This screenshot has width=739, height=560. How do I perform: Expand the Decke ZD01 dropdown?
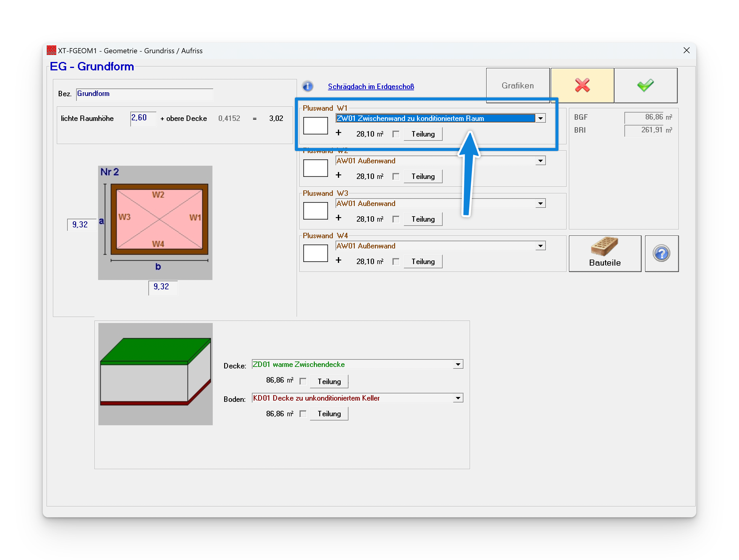point(458,364)
